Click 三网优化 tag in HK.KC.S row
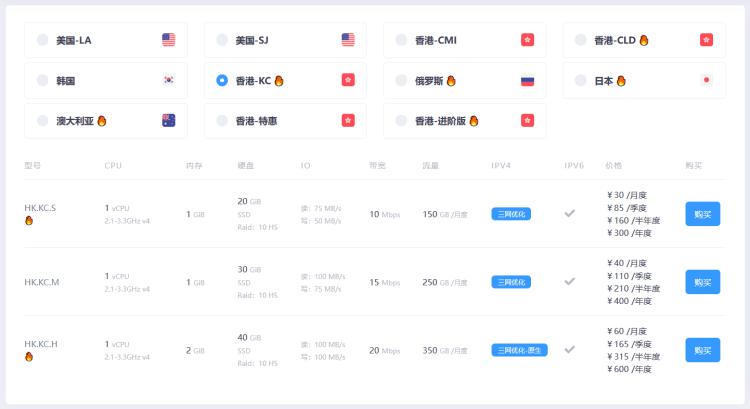This screenshot has width=750, height=409. tap(511, 214)
